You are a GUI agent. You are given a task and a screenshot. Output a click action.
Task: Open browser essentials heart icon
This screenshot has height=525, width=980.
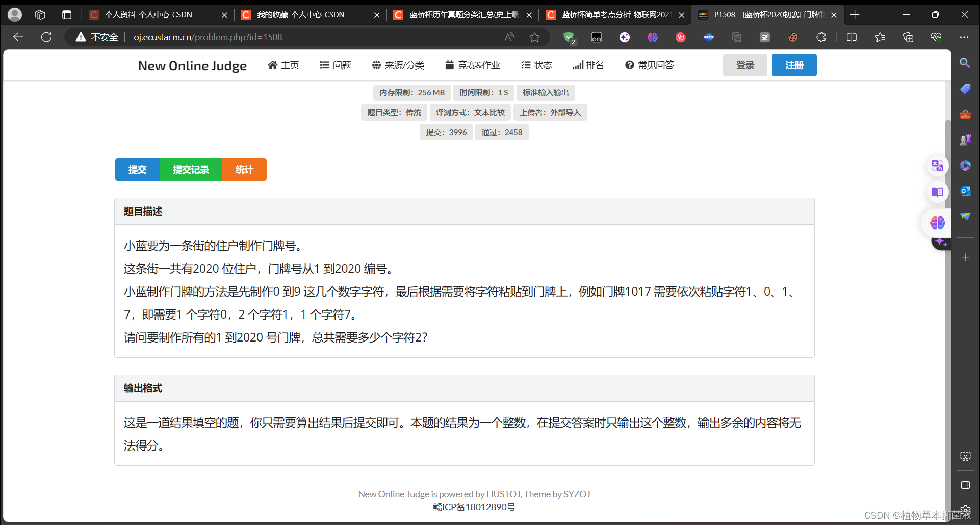[936, 37]
